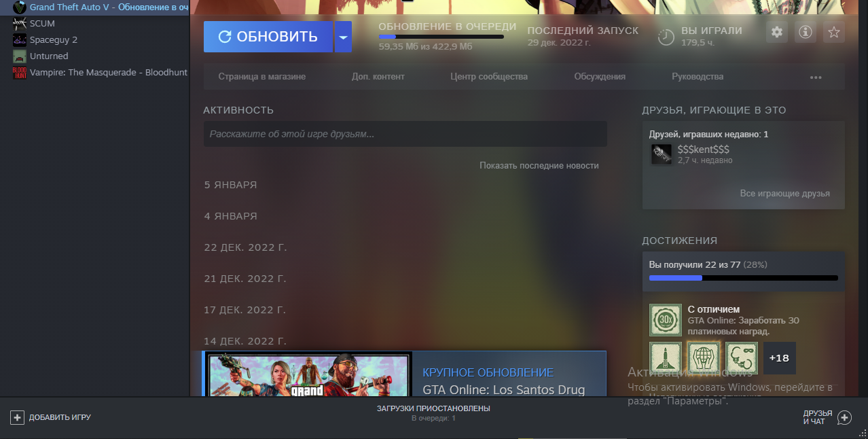Switch to Центр сообщества tab
This screenshot has height=439, width=868.
coord(488,77)
